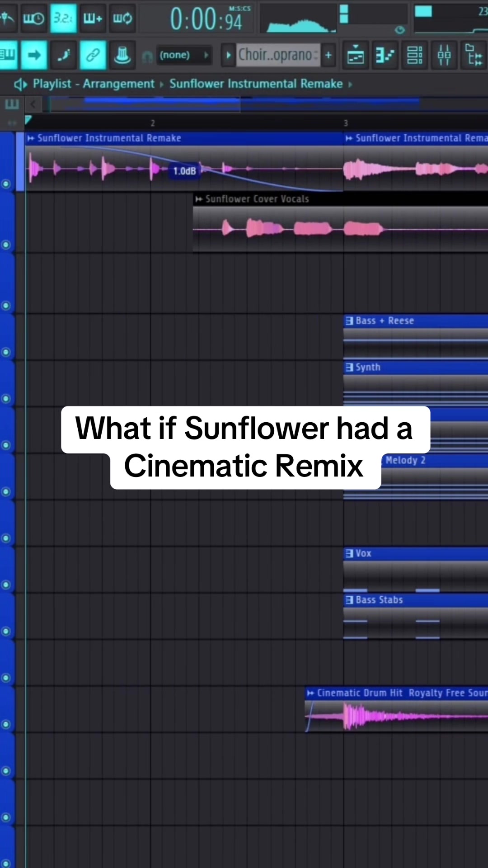Click the stamp tool icon
Viewport: 488px width, 868px height.
tap(122, 55)
